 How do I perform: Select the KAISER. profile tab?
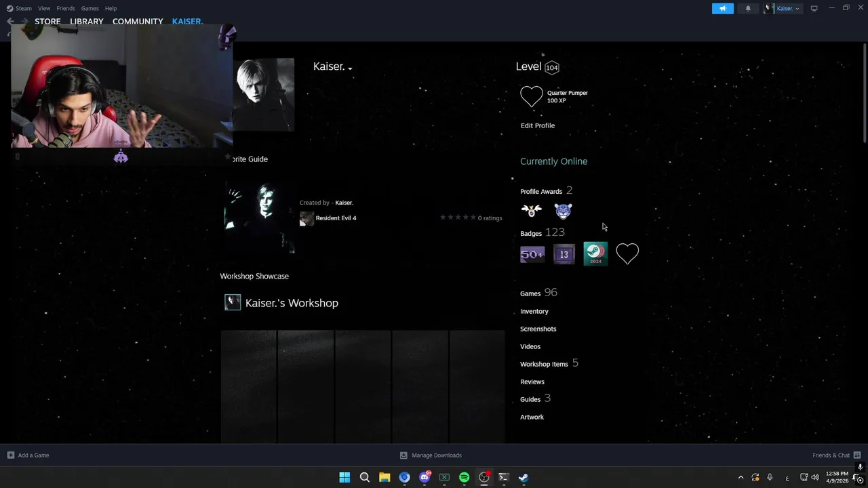(187, 21)
